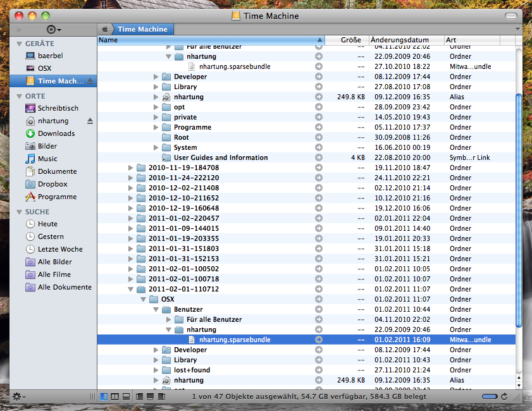Open Dropbox in the sidebar
Viewport: 532px width, 411px height.
[x=53, y=184]
